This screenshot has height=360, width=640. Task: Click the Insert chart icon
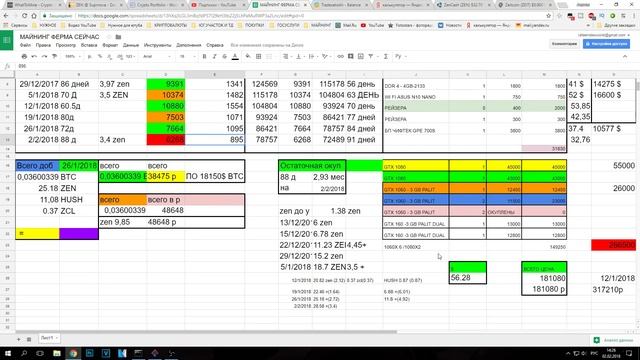click(x=361, y=56)
